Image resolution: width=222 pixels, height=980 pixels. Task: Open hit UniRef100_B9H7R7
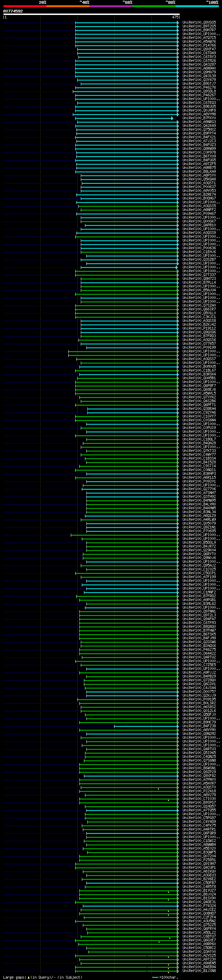coord(199,30)
